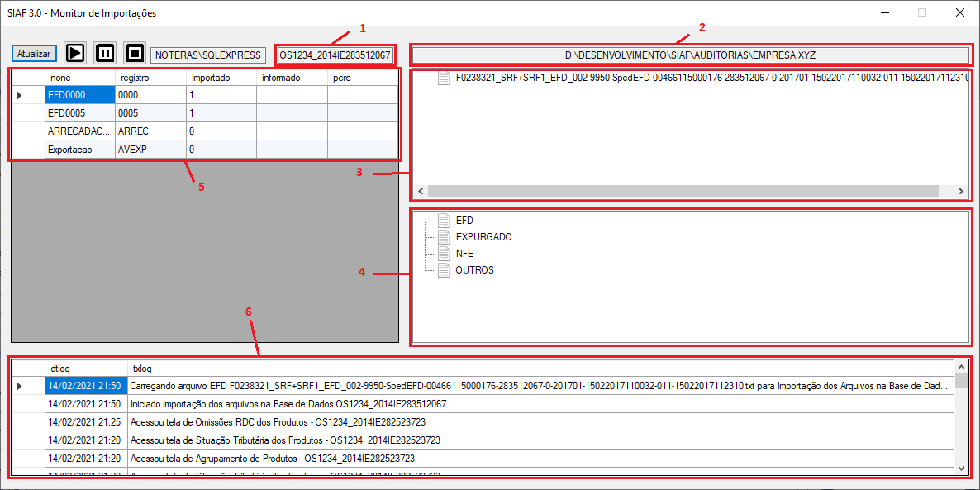The width and height of the screenshot is (980, 490).
Task: Select the Exportacao row cell
Action: (78, 150)
